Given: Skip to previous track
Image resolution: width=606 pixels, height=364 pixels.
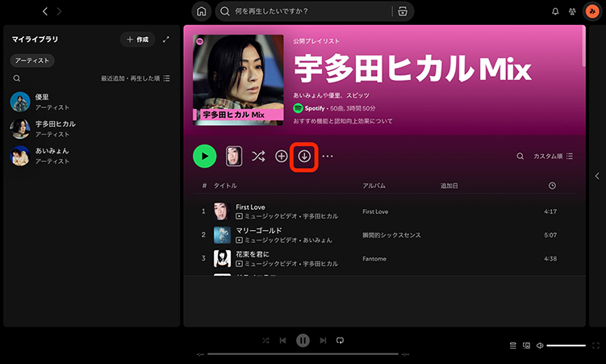Looking at the screenshot, I should [283, 341].
